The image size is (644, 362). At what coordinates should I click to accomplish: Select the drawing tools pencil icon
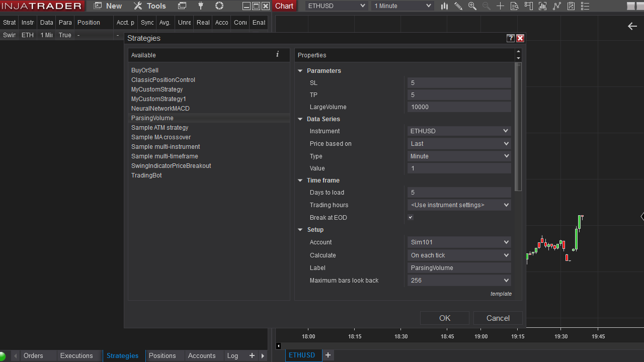click(458, 6)
